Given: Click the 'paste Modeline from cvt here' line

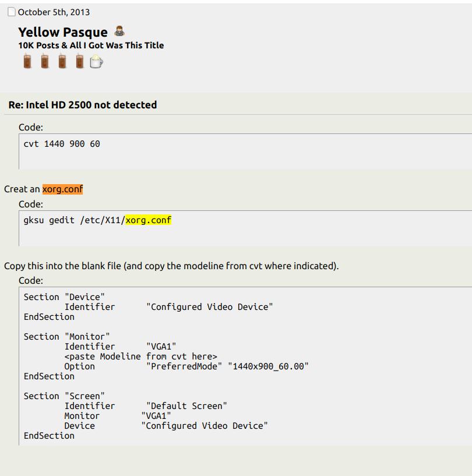Looking at the screenshot, I should 140,357.
